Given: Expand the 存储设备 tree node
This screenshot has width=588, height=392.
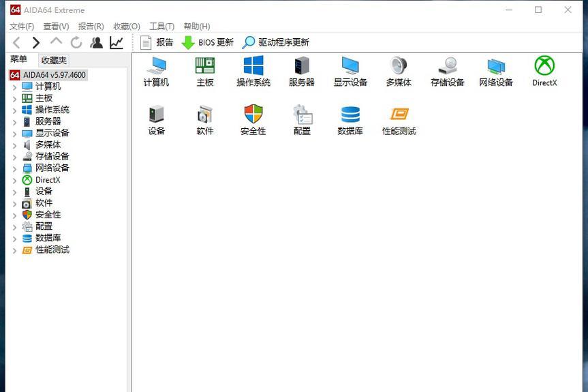Looking at the screenshot, I should pyautogui.click(x=14, y=157).
